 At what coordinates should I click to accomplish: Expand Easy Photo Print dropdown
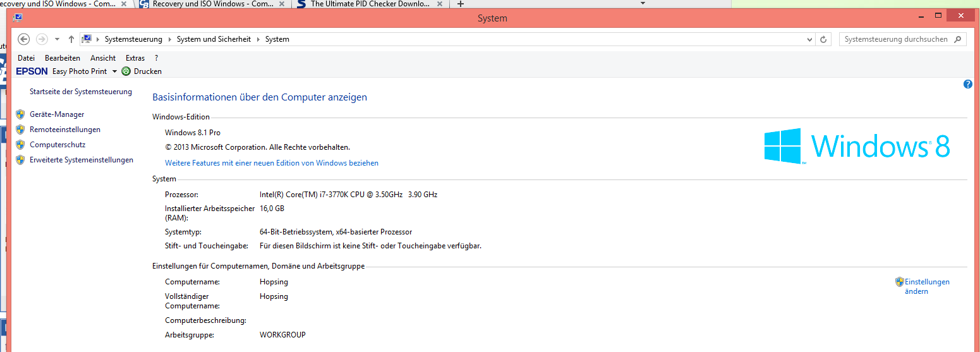pyautogui.click(x=114, y=71)
